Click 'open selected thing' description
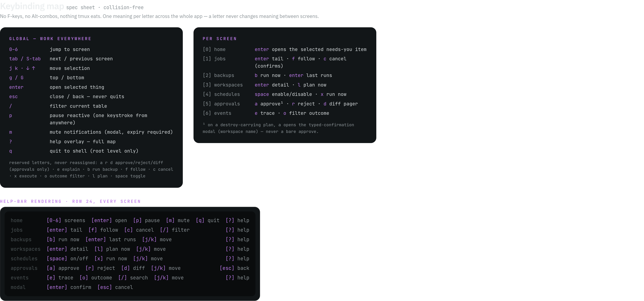 pyautogui.click(x=77, y=87)
